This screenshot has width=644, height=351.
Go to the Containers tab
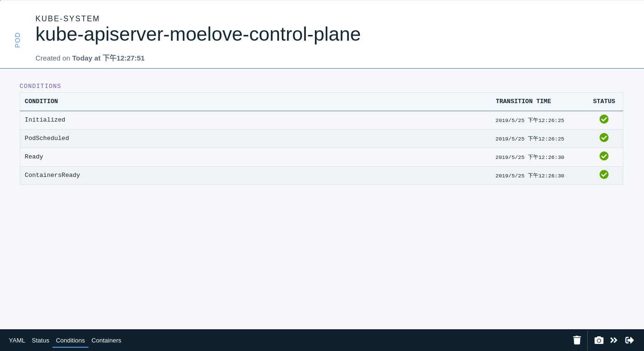106,341
